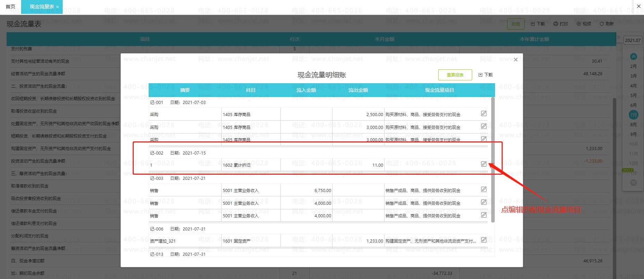Screen dimensions: 644x279
Task: Select highlighted 7月 in the period timeline
Action: [x=633, y=115]
